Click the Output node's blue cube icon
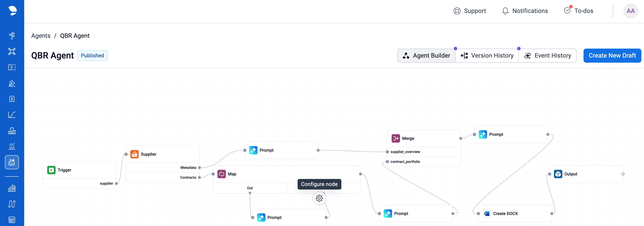The image size is (644, 226). click(558, 174)
